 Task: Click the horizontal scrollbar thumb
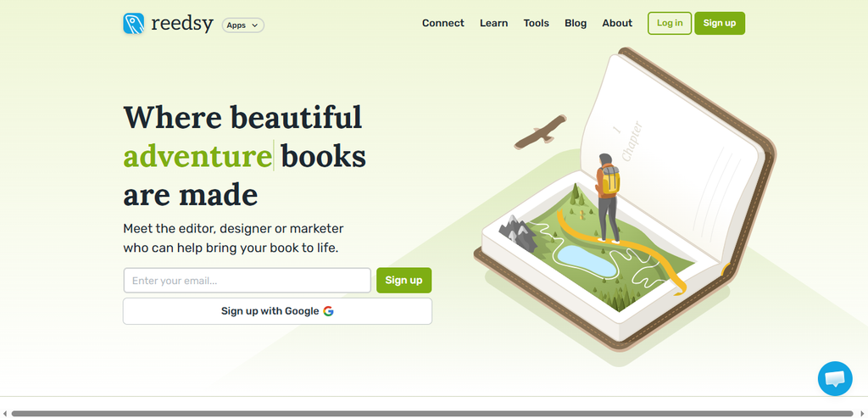(431, 414)
